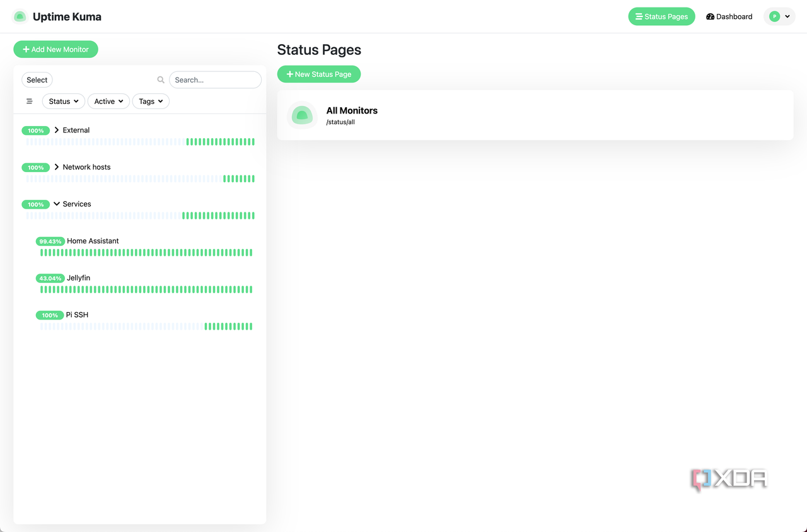
Task: Expand the Network hosts group chevron
Action: pos(57,167)
